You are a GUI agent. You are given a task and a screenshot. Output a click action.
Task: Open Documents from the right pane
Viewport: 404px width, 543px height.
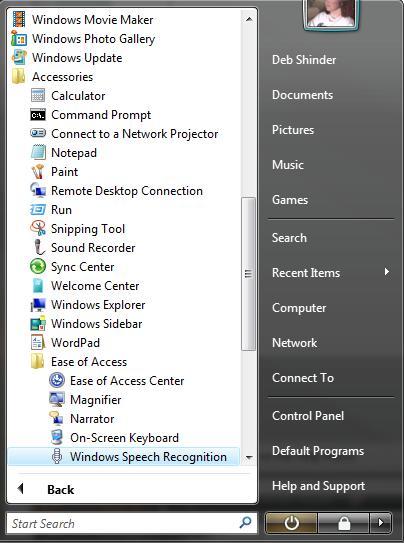click(303, 95)
